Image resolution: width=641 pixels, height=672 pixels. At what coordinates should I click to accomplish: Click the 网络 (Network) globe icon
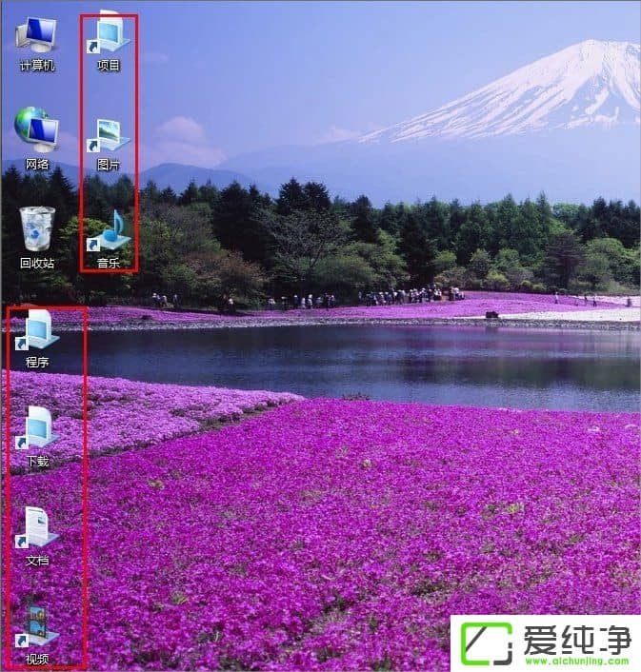click(x=37, y=131)
